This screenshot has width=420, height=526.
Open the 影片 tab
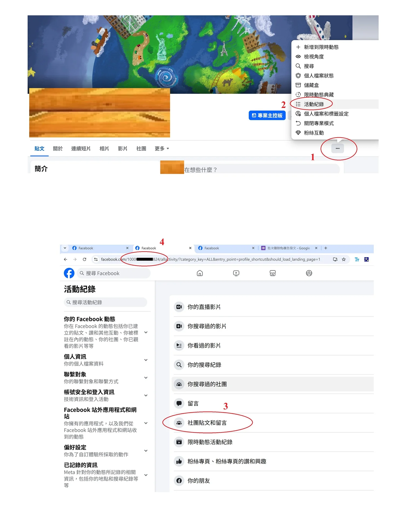pos(123,149)
